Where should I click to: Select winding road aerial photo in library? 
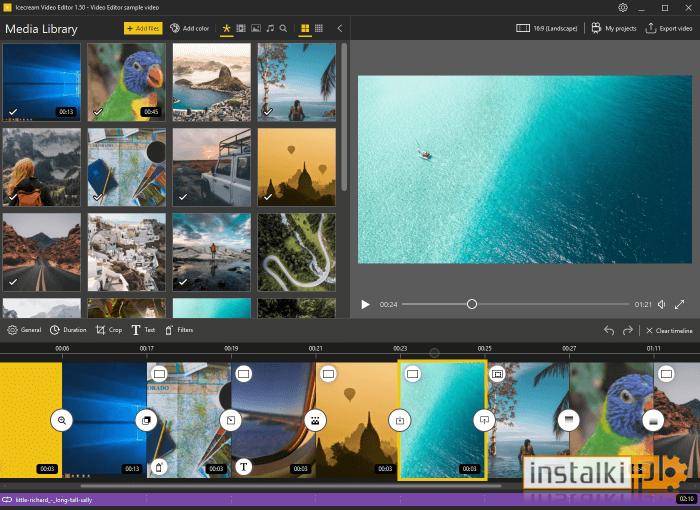pos(296,252)
